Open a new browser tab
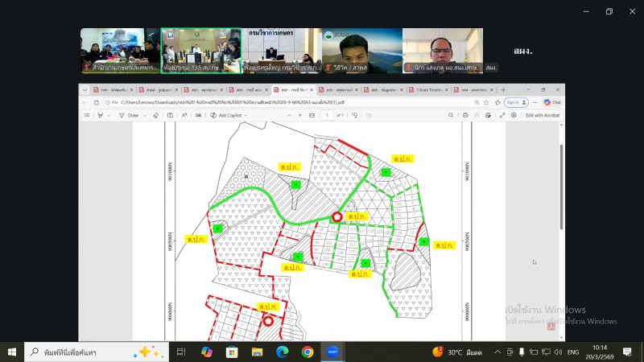Image resolution: width=644 pixels, height=362 pixels. pos(502,90)
